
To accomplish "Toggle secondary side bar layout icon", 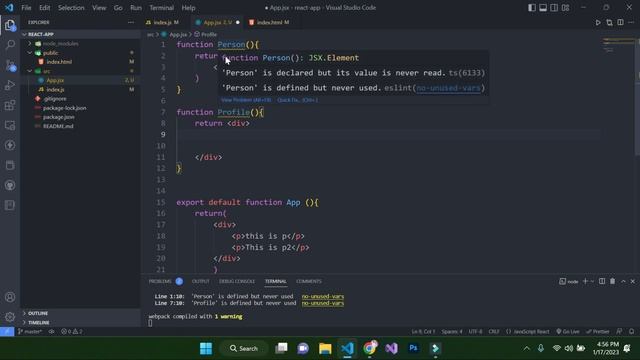I will [x=554, y=7].
